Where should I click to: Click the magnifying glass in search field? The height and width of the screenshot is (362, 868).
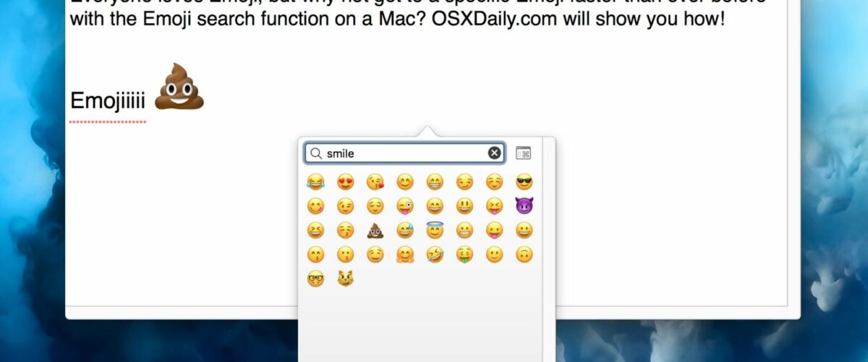coord(315,153)
